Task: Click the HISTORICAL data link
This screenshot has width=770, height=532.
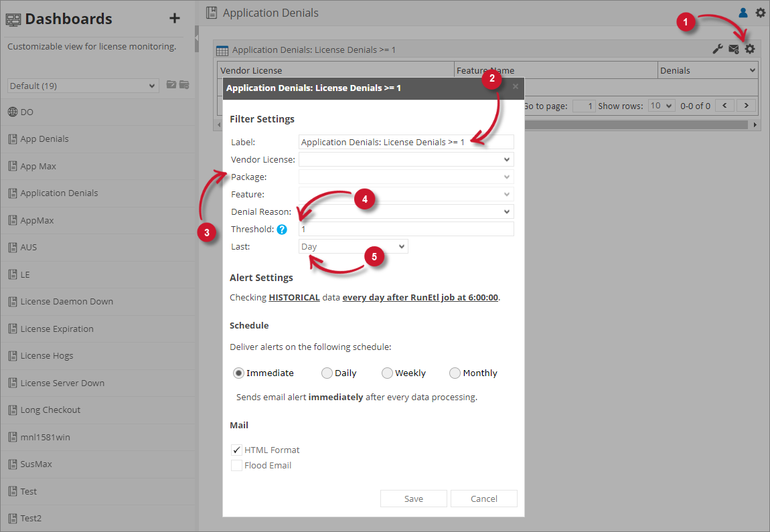Action: [x=294, y=297]
